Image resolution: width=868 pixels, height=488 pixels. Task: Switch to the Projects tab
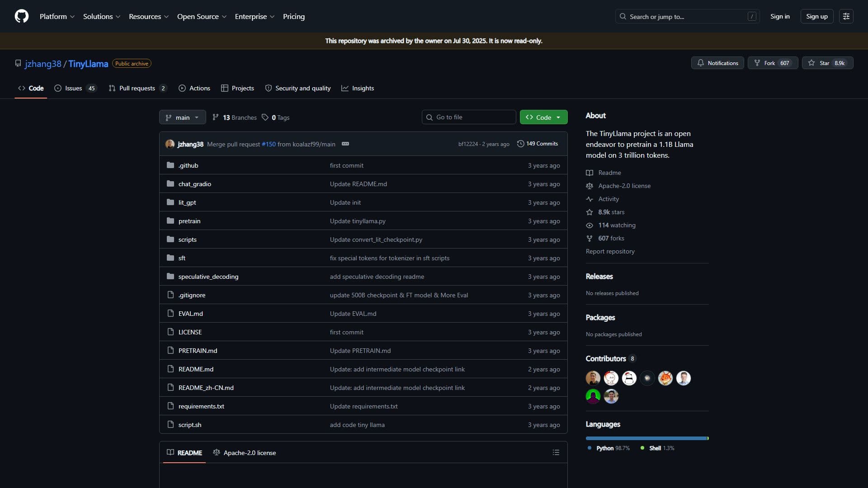237,88
